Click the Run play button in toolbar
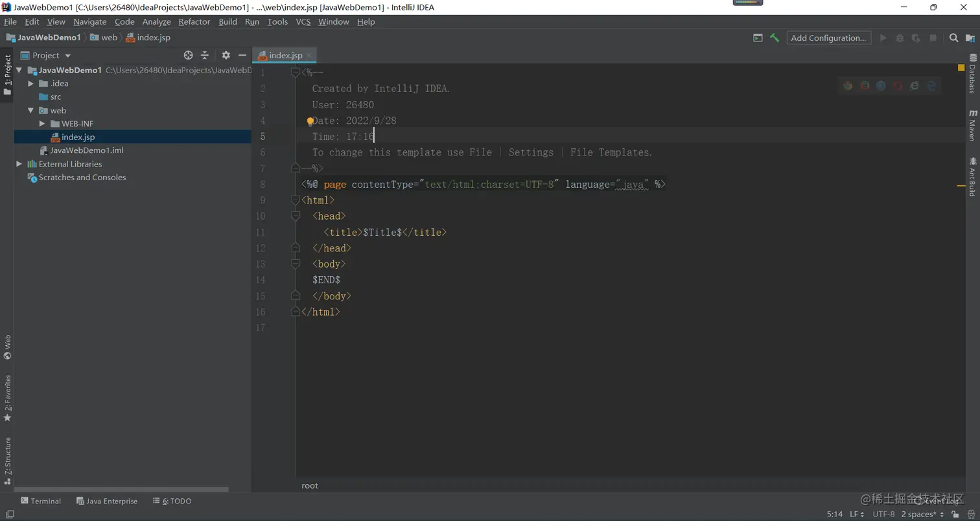Screen dimensions: 980x521 tap(883, 38)
